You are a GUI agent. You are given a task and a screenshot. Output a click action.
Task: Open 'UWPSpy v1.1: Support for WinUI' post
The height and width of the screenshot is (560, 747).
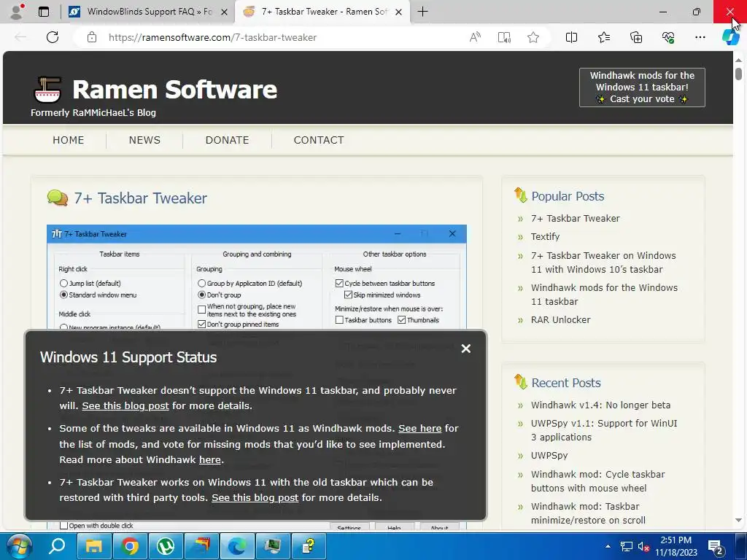coord(604,430)
